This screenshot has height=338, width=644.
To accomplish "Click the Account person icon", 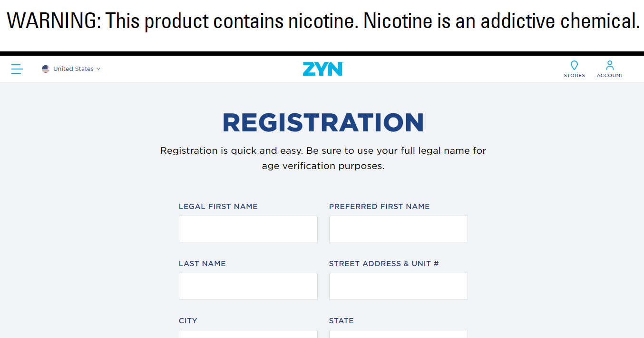I will (x=610, y=65).
